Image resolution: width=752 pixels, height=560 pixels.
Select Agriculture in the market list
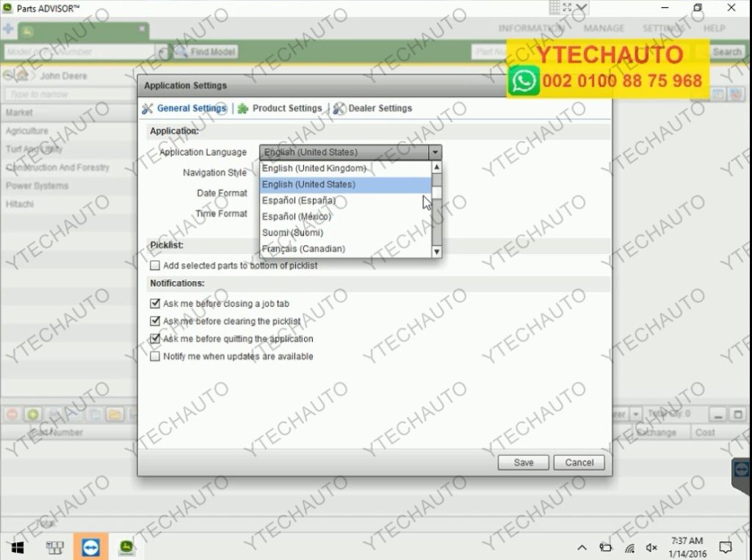coord(69,131)
